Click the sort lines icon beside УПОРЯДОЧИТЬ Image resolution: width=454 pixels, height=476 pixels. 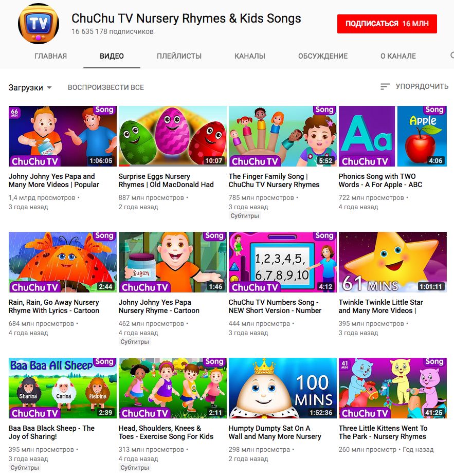pyautogui.click(x=385, y=87)
